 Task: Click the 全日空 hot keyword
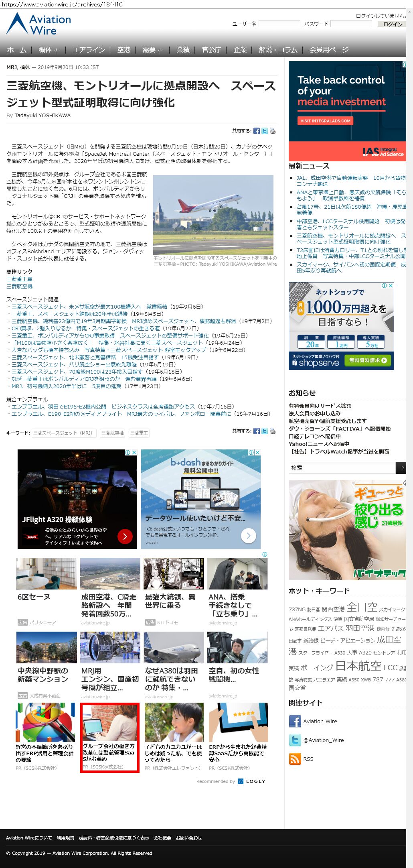pos(362,607)
